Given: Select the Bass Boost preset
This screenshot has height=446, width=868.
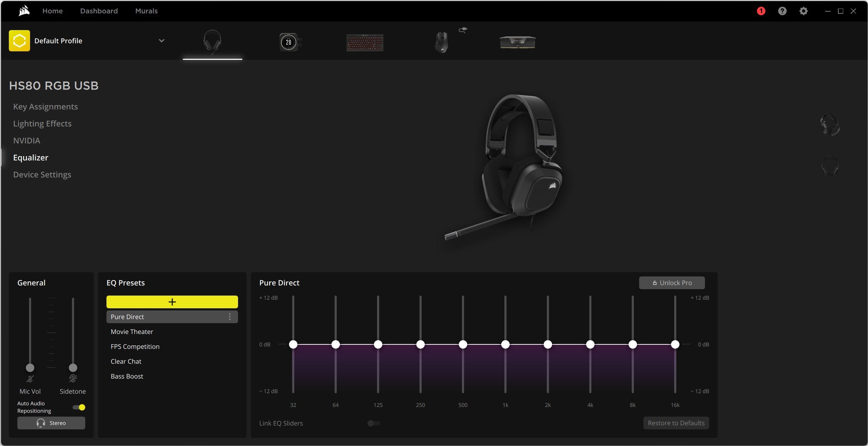Looking at the screenshot, I should (x=172, y=376).
